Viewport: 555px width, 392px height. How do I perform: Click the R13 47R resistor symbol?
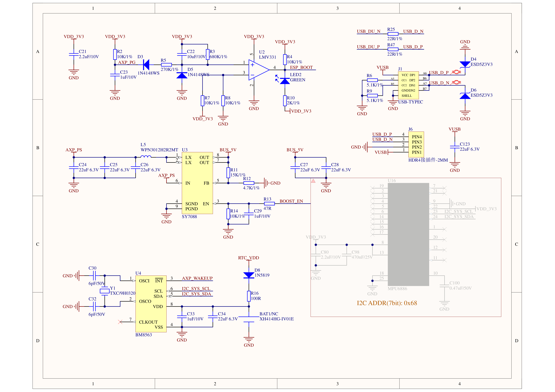269,203
